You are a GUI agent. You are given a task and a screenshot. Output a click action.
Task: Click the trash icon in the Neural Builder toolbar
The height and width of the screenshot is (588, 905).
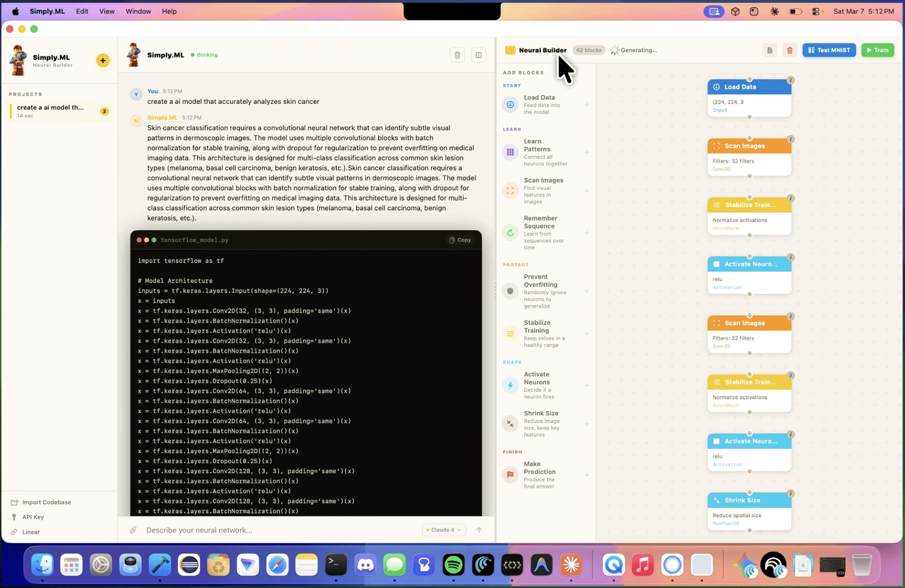790,50
